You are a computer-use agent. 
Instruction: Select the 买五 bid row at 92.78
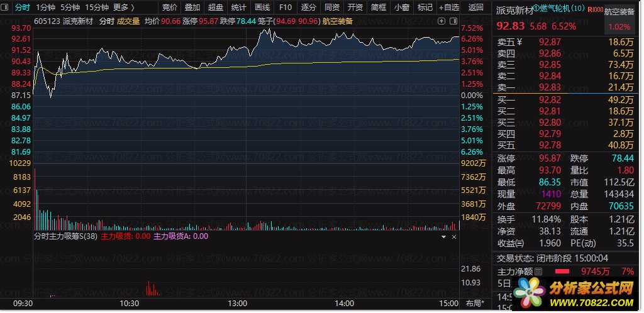[565, 145]
